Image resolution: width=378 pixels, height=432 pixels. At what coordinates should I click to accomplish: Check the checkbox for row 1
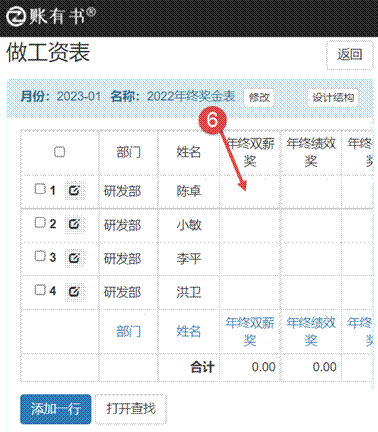pyautogui.click(x=40, y=189)
